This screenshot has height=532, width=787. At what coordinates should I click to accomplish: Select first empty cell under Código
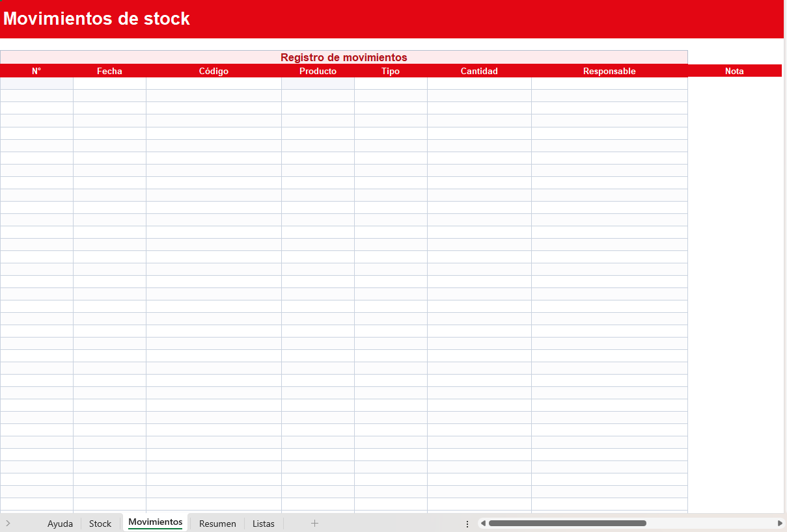coord(214,83)
